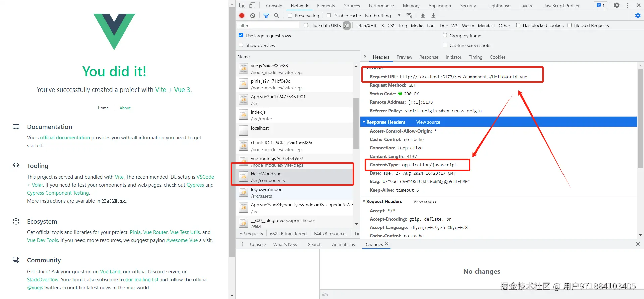This screenshot has width=644, height=299.
Task: Click the Name column header
Action: [x=298, y=57]
